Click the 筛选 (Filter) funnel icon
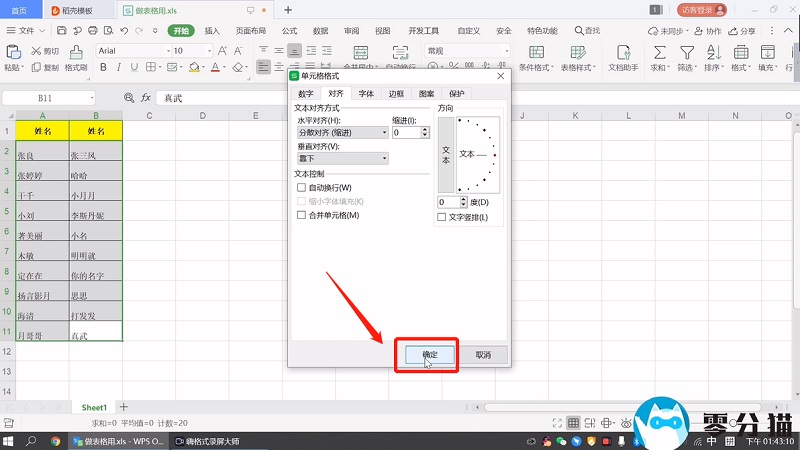800x450 pixels. (x=687, y=52)
